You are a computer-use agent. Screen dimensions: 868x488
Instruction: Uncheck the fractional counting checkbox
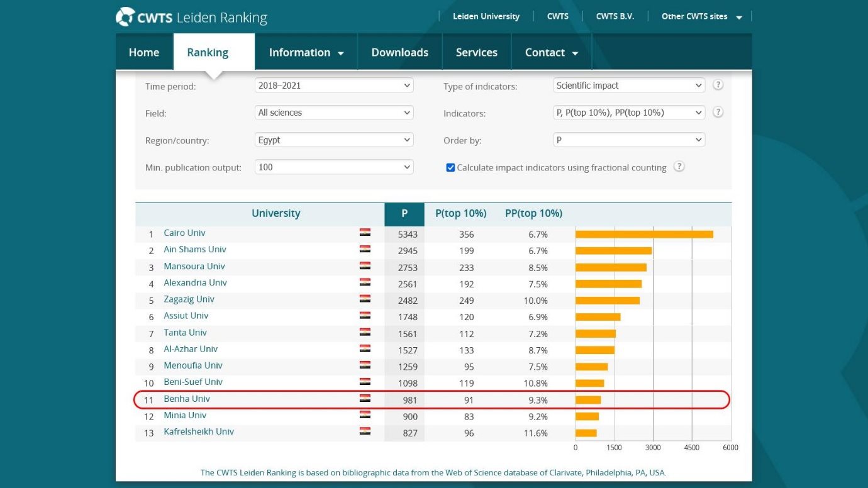tap(450, 168)
